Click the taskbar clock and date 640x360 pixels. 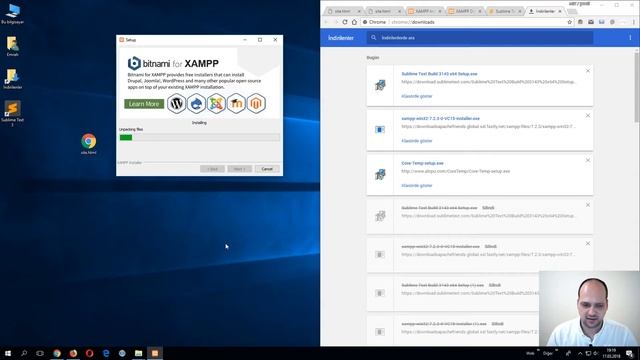click(x=611, y=353)
